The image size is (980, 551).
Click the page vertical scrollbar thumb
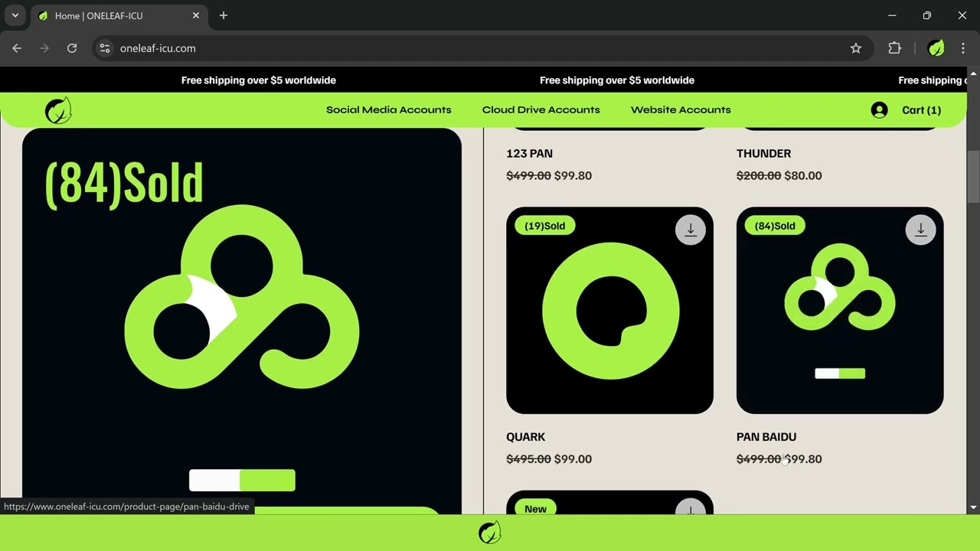(973, 177)
